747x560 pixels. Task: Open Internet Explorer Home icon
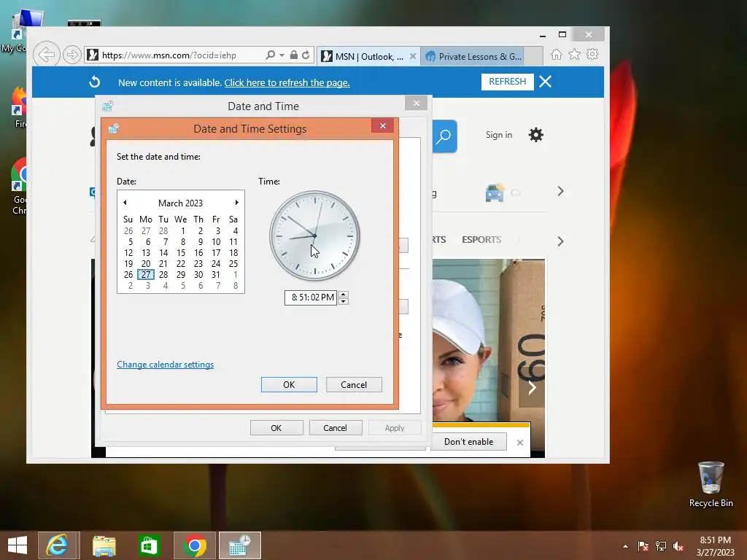coord(556,54)
